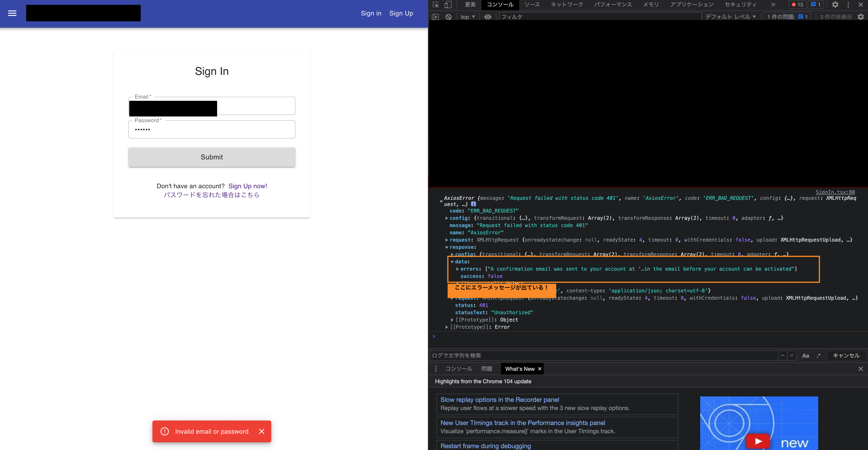
Task: Open the DevTools three-dot customize menu
Action: click(x=848, y=5)
